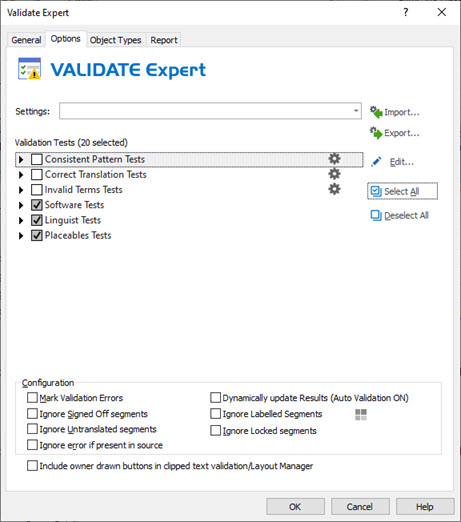Screen dimensions: 461x522
Task: Open gear settings for Correct Translation Tests
Action: (334, 174)
